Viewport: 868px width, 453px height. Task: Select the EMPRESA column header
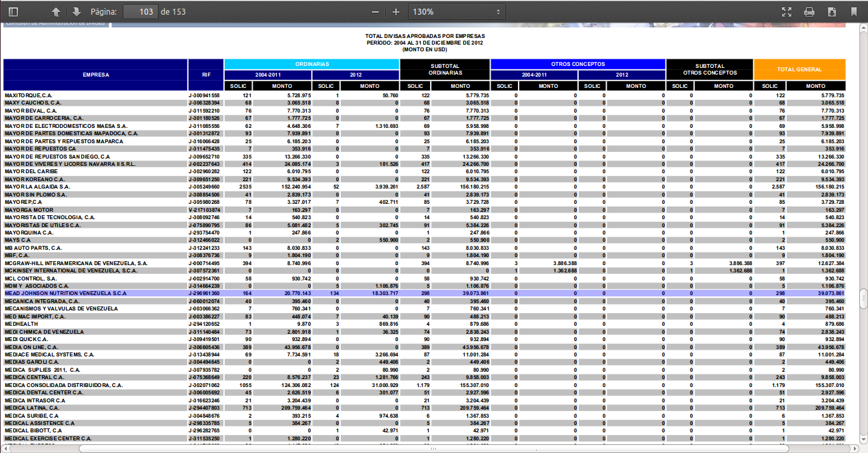click(96, 75)
